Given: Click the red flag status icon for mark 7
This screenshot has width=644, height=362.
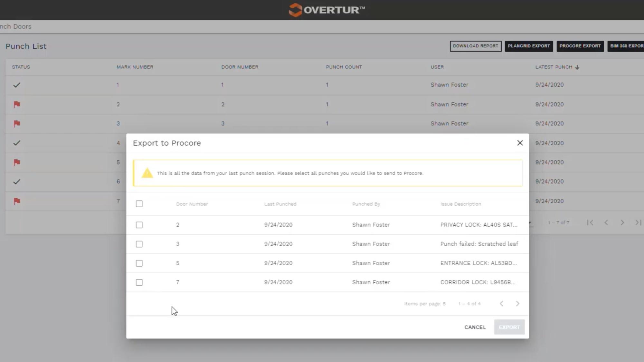Looking at the screenshot, I should (x=17, y=201).
